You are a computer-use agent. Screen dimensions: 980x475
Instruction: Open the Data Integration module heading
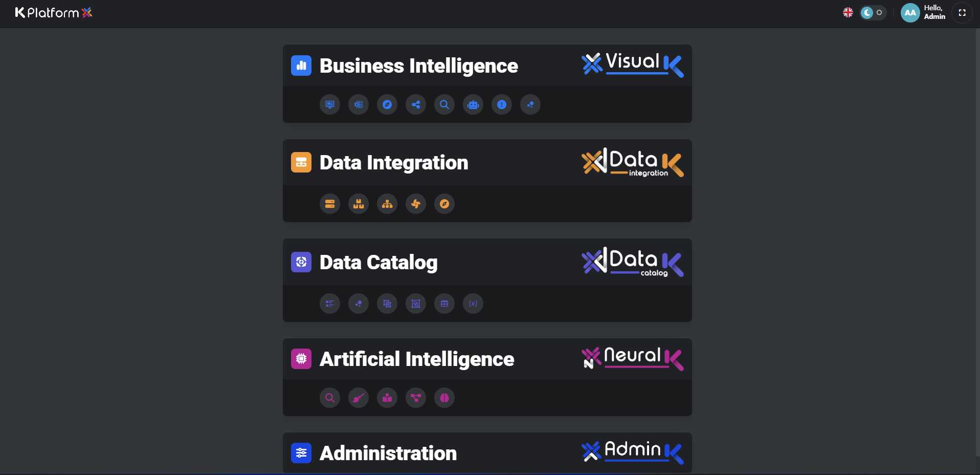394,163
